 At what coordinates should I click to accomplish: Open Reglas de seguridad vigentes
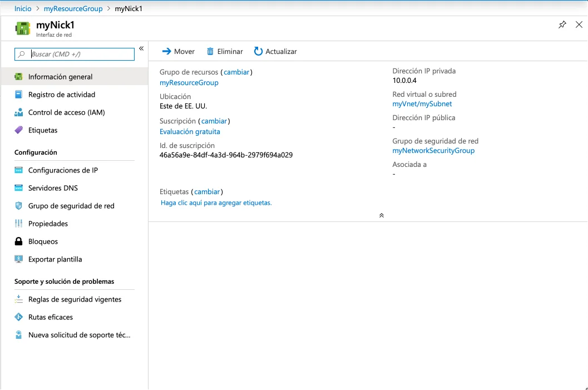74,299
